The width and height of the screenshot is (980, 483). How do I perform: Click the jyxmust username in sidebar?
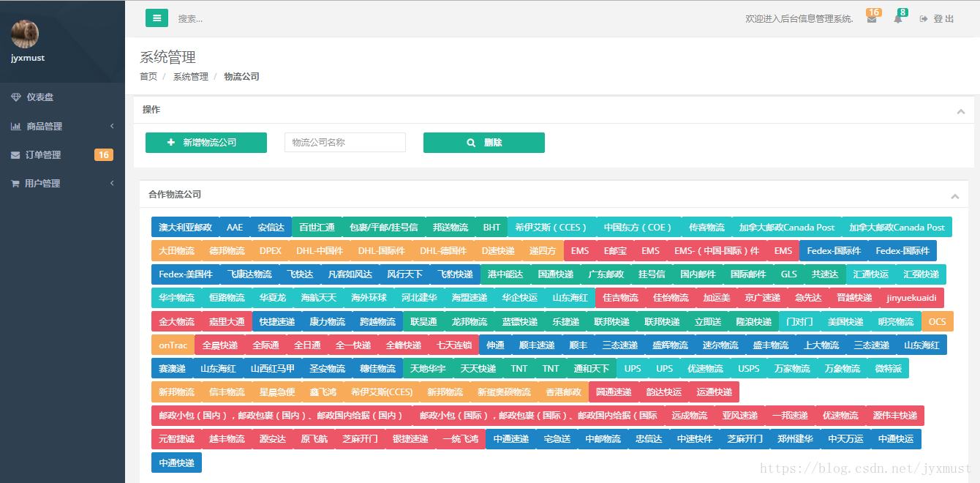tap(28, 58)
